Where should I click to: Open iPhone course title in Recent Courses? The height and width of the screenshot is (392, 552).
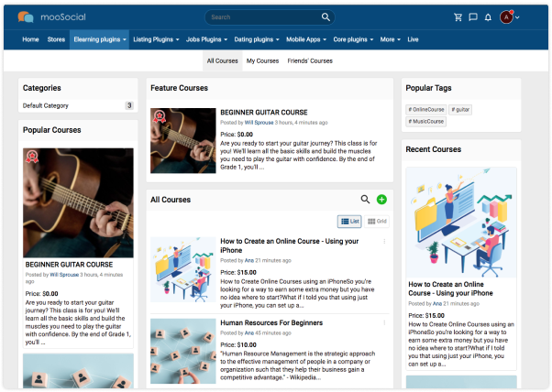[450, 289]
